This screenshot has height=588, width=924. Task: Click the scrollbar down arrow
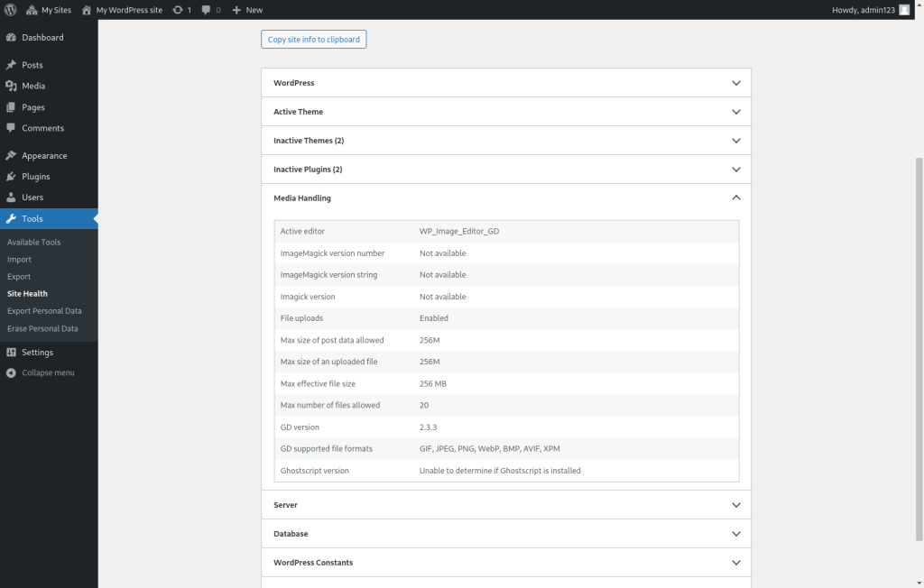tap(919, 583)
